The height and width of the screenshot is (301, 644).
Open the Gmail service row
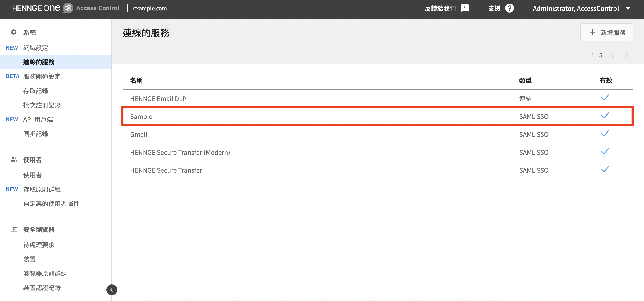tap(378, 134)
